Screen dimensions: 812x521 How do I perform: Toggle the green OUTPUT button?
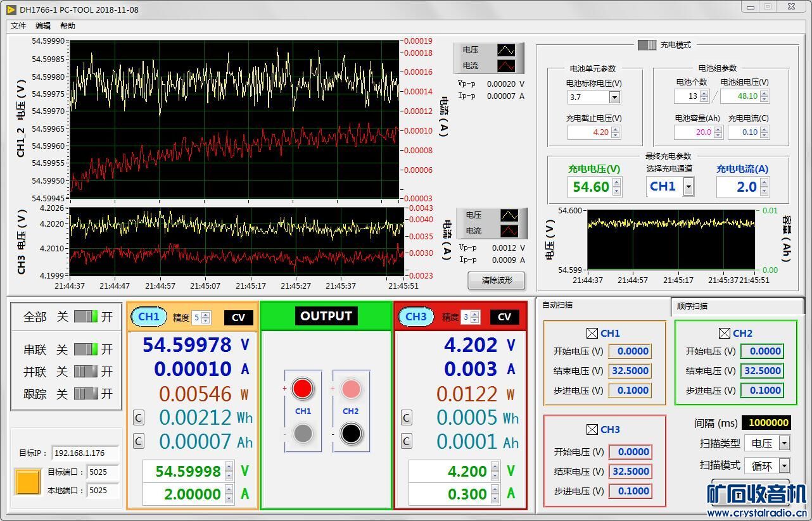pos(326,316)
